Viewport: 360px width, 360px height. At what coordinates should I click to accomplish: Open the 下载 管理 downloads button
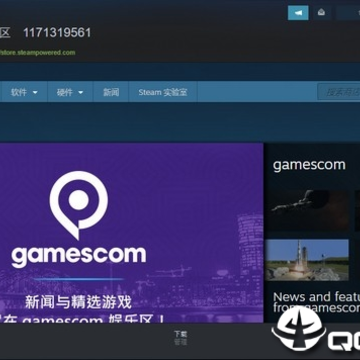tap(181, 338)
